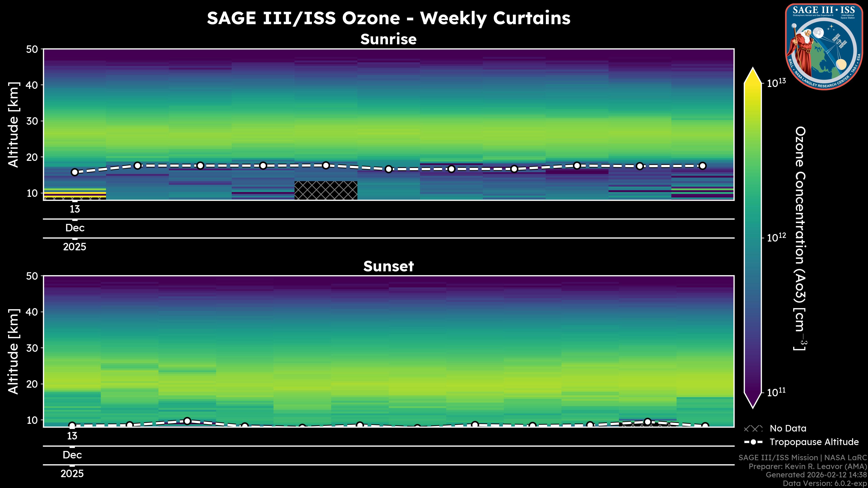
Task: Click the colorbar lower purple arrow tip
Action: pyautogui.click(x=753, y=404)
